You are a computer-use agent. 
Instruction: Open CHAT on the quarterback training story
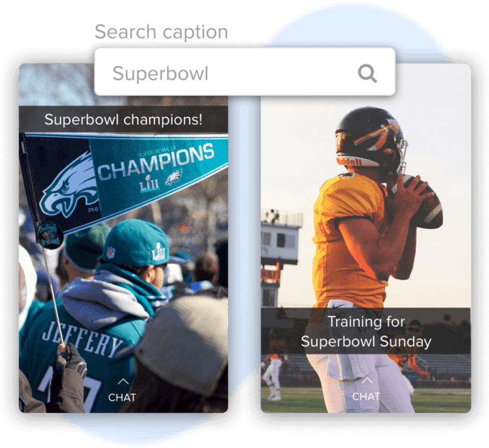(x=366, y=396)
